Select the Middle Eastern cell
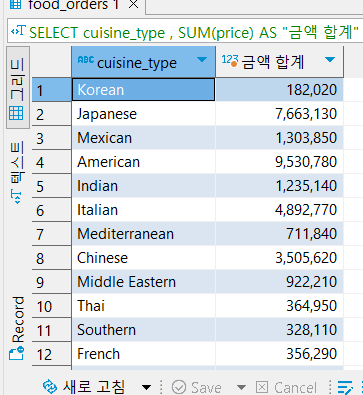This screenshot has height=395, width=363. (143, 282)
